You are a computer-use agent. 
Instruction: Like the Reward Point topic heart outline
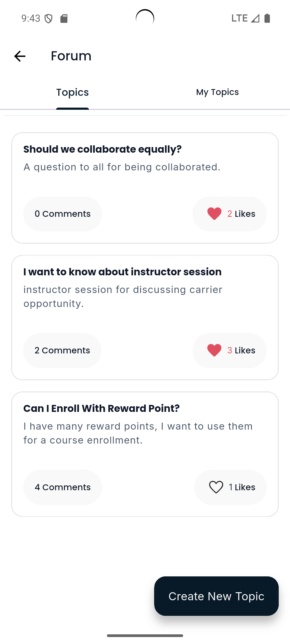point(216,487)
